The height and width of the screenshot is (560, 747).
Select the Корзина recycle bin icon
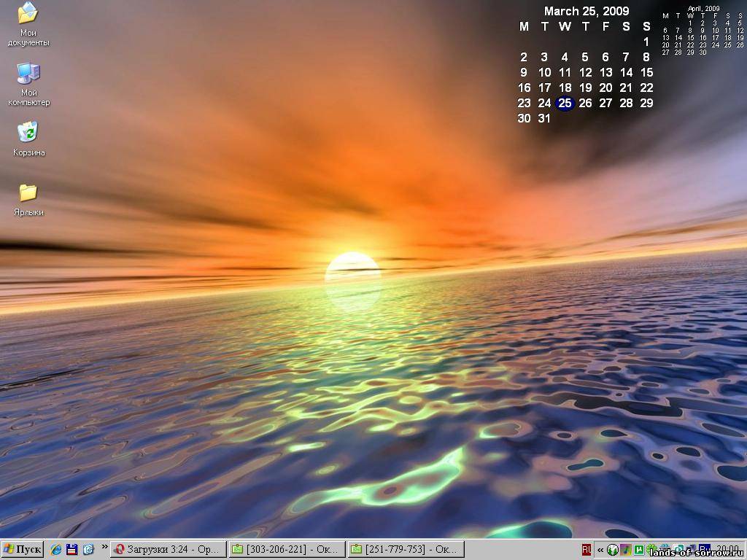coord(28,139)
